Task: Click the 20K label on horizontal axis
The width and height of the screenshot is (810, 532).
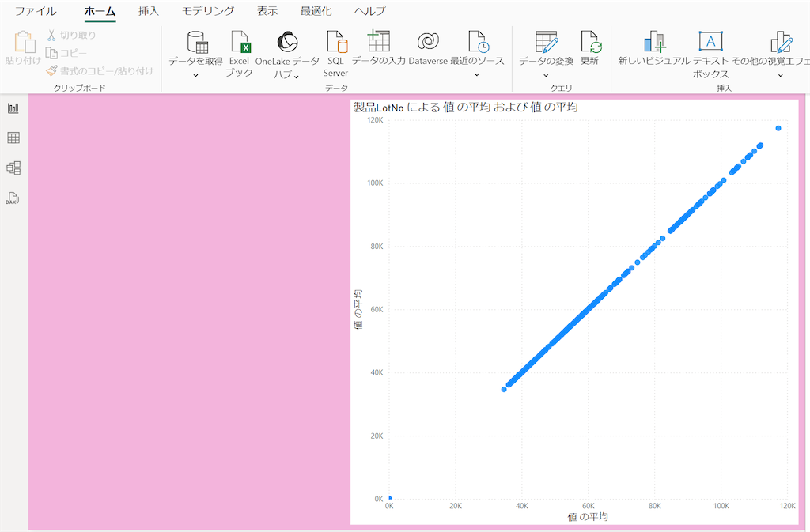Action: [456, 506]
